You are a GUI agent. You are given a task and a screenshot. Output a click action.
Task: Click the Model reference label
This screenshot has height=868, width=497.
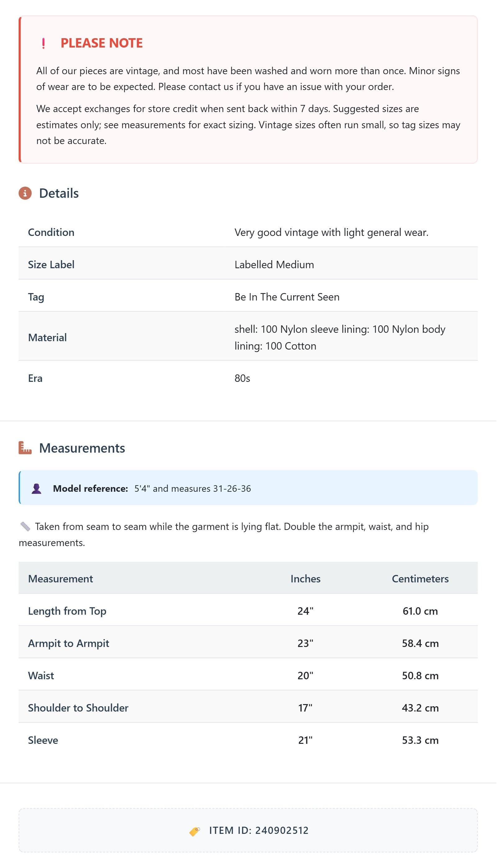91,488
